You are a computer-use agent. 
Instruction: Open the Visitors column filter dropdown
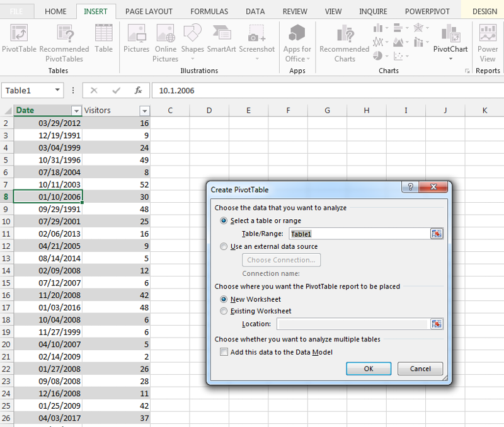click(x=145, y=111)
